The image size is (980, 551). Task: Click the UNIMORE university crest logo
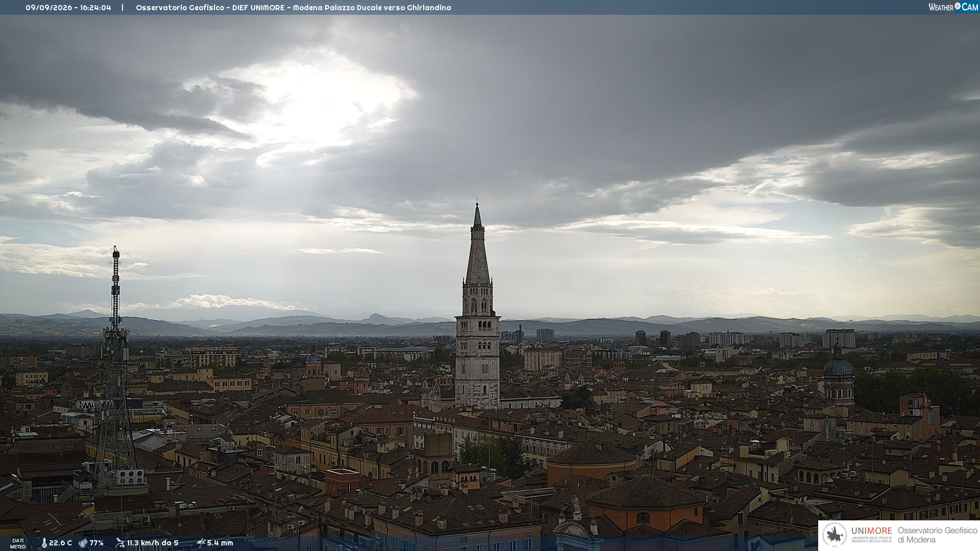click(835, 535)
